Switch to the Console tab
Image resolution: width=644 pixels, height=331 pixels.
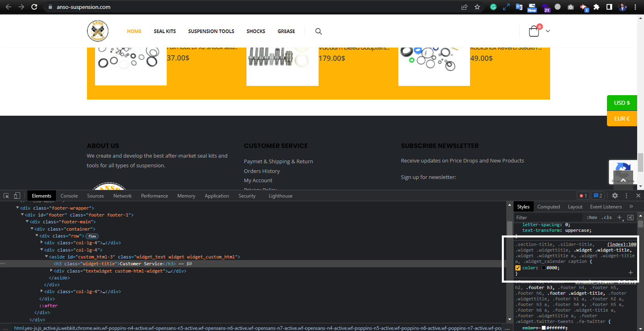tap(69, 196)
